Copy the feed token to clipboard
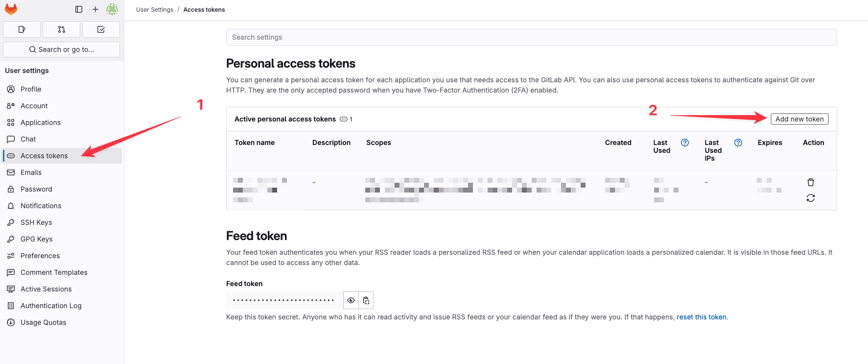This screenshot has width=868, height=364. [366, 300]
